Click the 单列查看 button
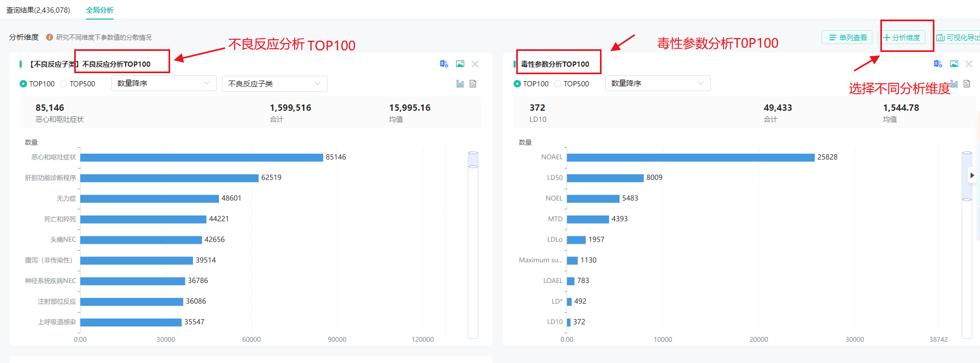This screenshot has width=980, height=363. [847, 38]
